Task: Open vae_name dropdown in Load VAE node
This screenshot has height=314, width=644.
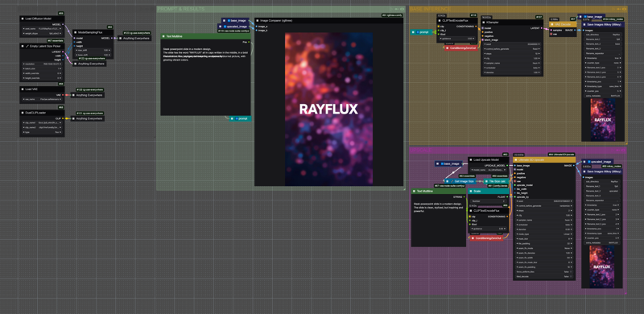Action: coord(42,99)
